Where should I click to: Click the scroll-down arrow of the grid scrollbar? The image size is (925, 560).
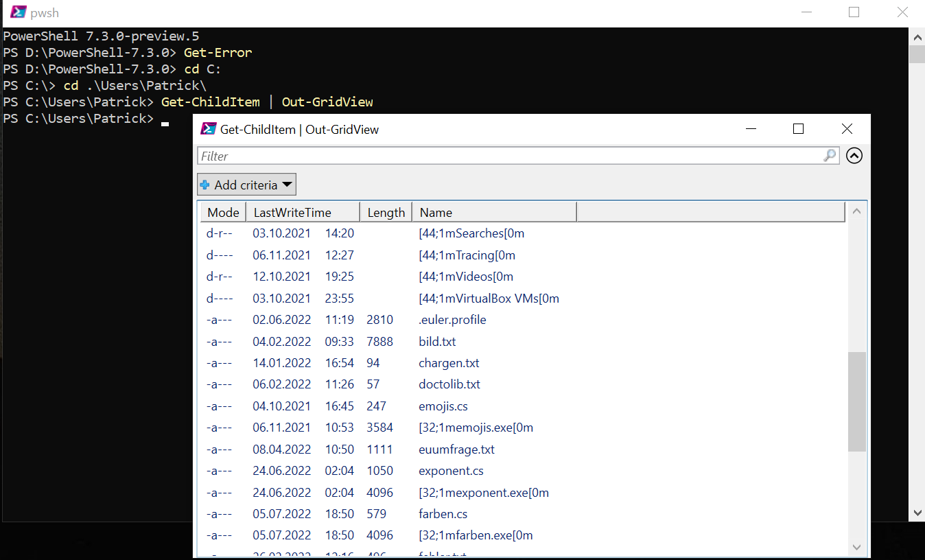[x=856, y=547]
